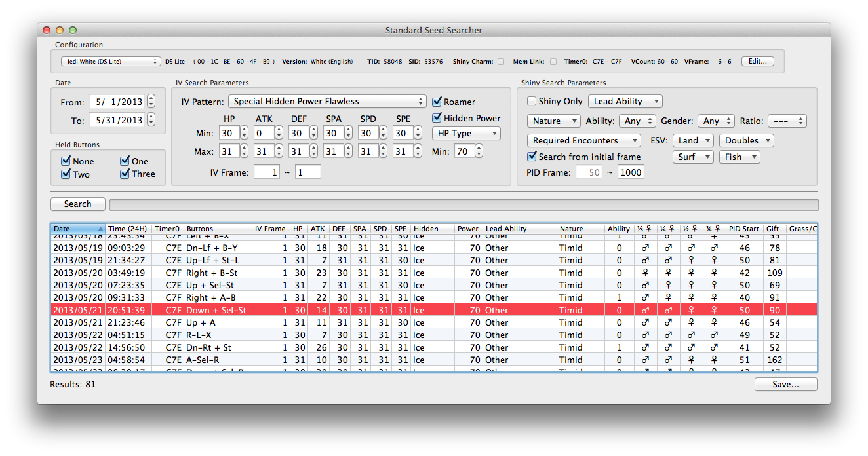
Task: Click the To date field
Action: click(117, 120)
